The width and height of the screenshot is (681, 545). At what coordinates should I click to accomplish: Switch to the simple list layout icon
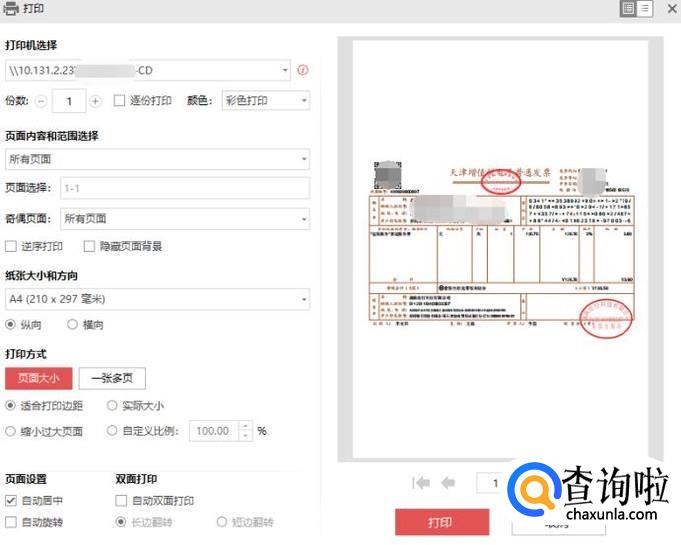point(645,8)
